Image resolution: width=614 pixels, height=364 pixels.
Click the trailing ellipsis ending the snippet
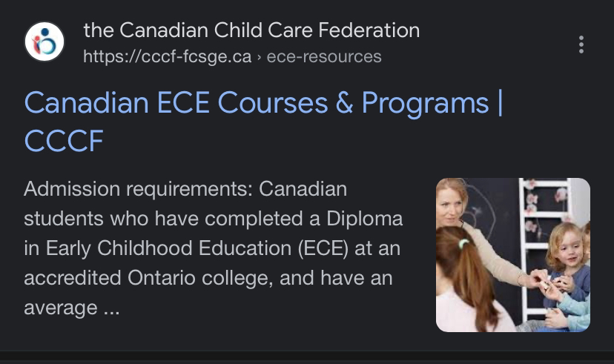pyautogui.click(x=111, y=308)
